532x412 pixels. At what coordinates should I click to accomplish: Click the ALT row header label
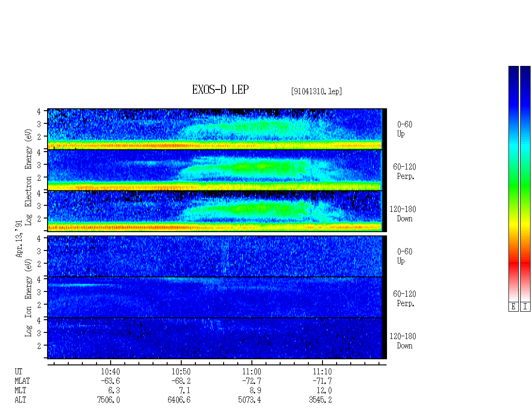click(x=20, y=400)
